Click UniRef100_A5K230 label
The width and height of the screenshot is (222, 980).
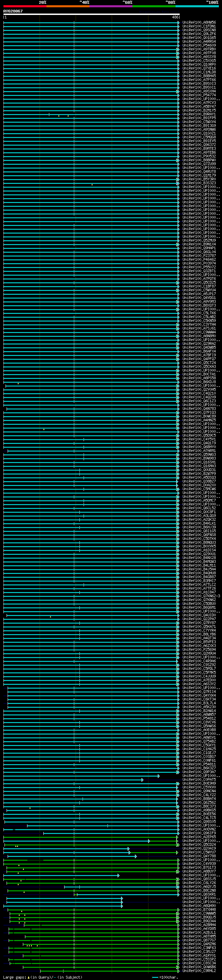[x=199, y=707]
